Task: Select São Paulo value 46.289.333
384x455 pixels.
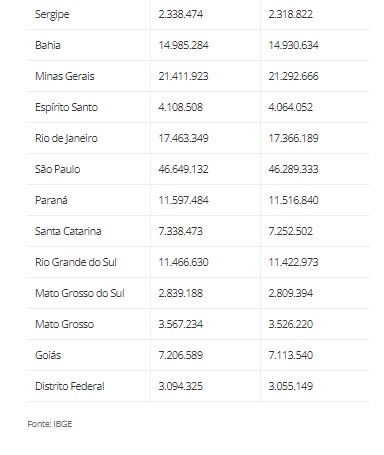Action: coord(293,169)
